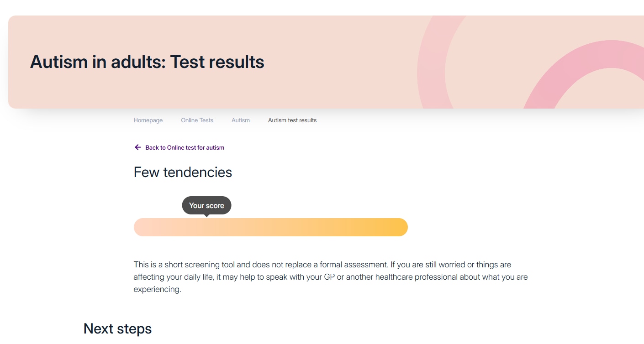Click the pale left end of score bar
The height and width of the screenshot is (344, 644).
(x=143, y=227)
